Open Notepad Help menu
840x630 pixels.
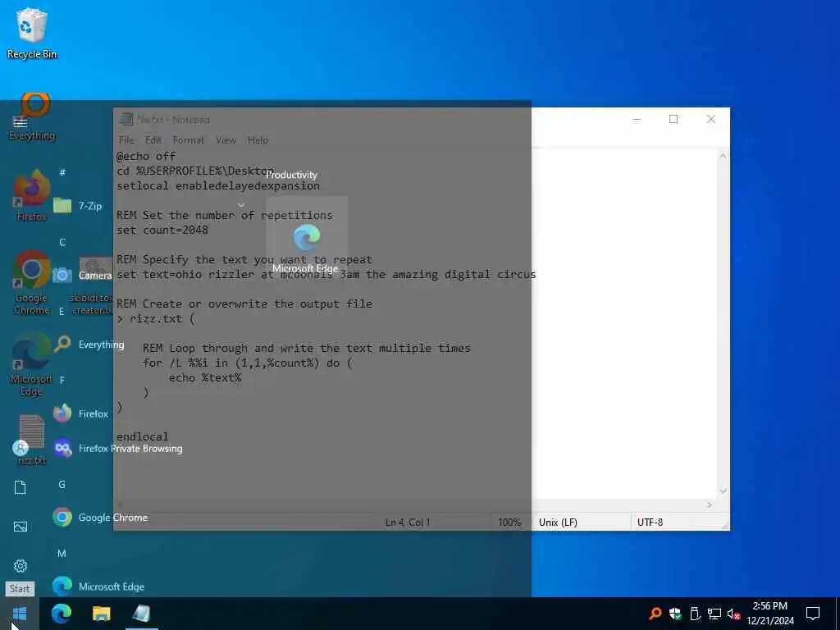click(x=258, y=140)
